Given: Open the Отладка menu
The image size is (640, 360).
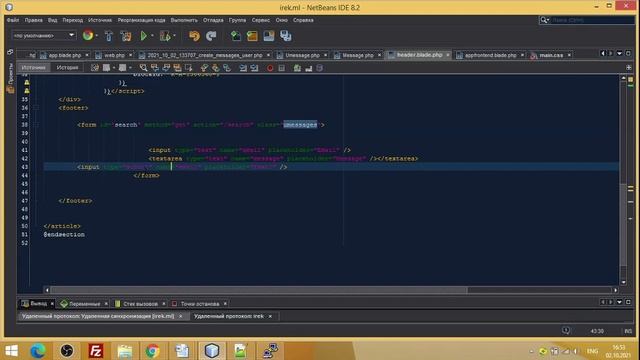Looking at the screenshot, I should point(213,20).
